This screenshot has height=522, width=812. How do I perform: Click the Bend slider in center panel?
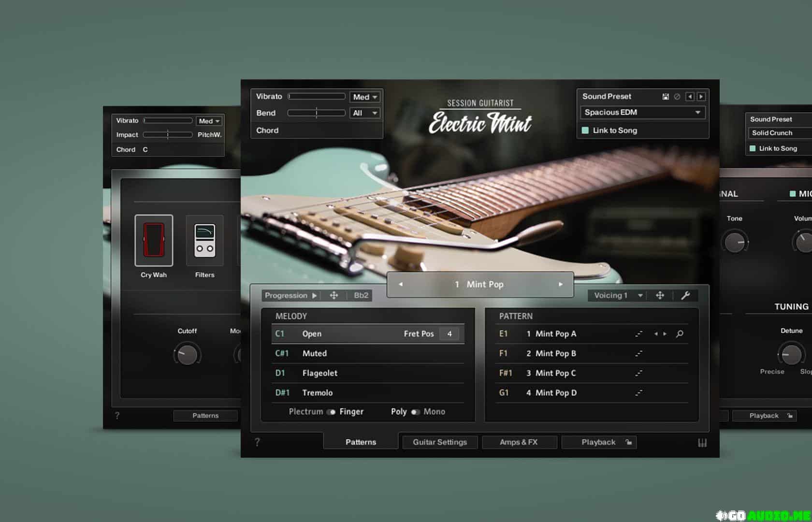pos(316,113)
